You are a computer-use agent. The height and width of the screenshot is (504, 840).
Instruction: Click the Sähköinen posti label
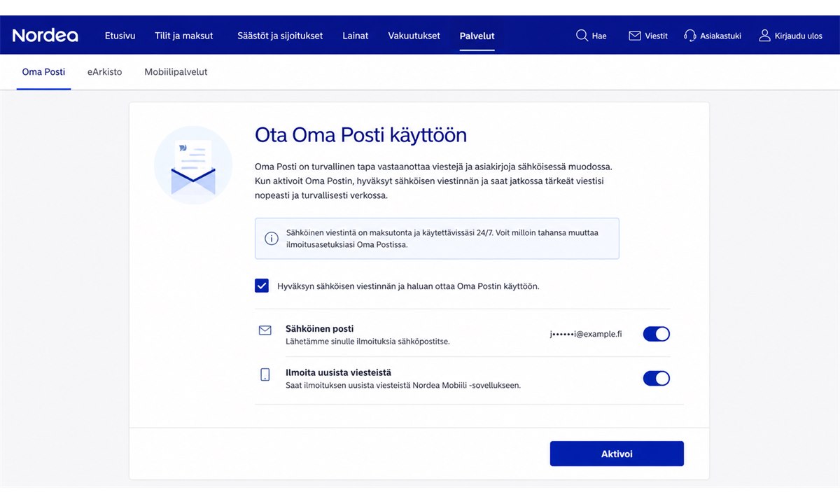[x=320, y=328]
